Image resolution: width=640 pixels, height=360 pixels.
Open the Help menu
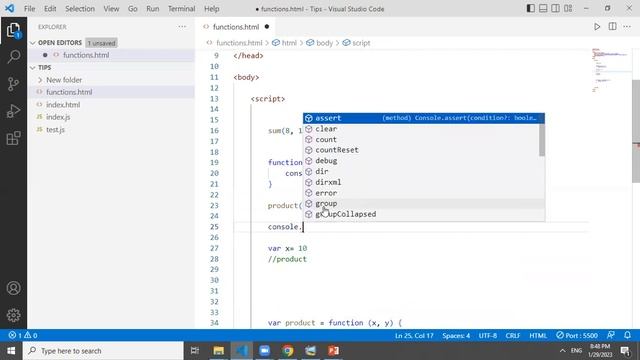point(211,9)
